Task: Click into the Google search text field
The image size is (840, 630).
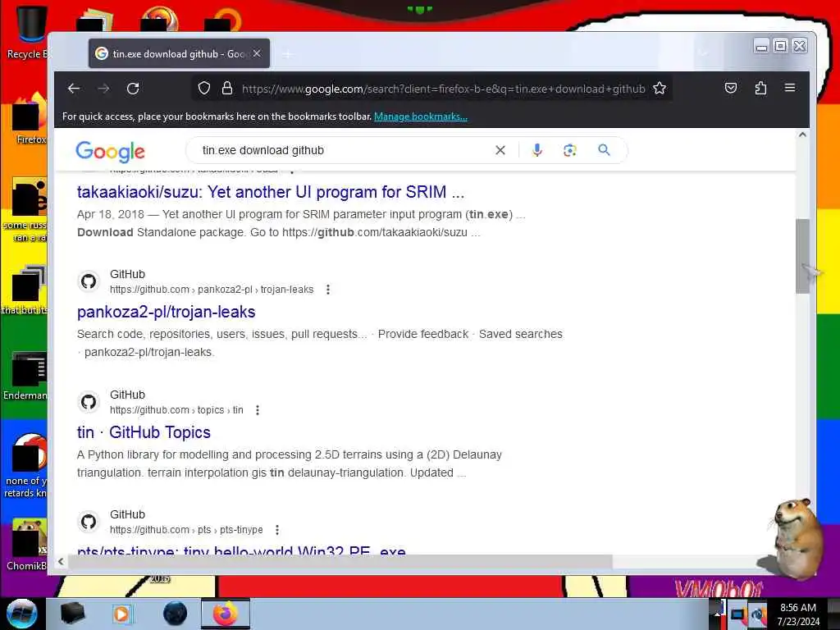Action: tap(343, 151)
